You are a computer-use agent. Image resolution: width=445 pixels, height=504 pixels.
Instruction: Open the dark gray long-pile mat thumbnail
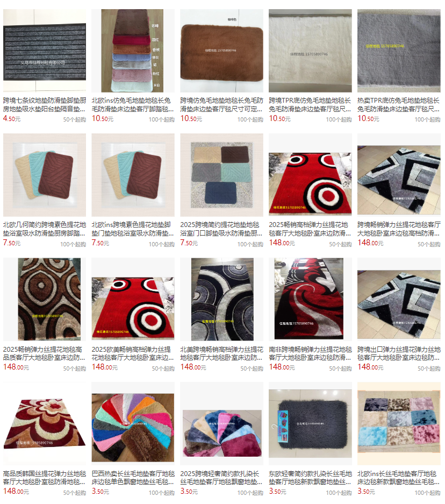click(310, 424)
